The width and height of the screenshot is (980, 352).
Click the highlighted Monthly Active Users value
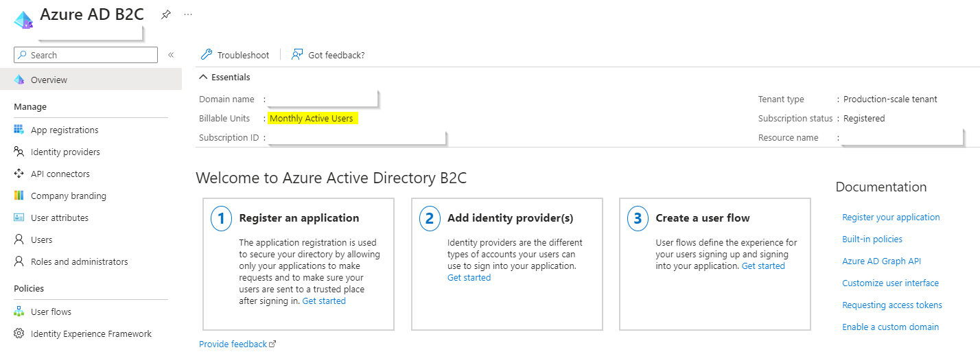312,118
